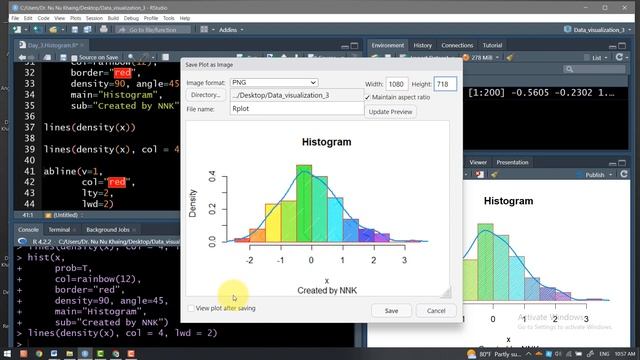Image resolution: width=640 pixels, height=360 pixels.
Task: Click the Height field showing 718
Action: click(x=445, y=84)
